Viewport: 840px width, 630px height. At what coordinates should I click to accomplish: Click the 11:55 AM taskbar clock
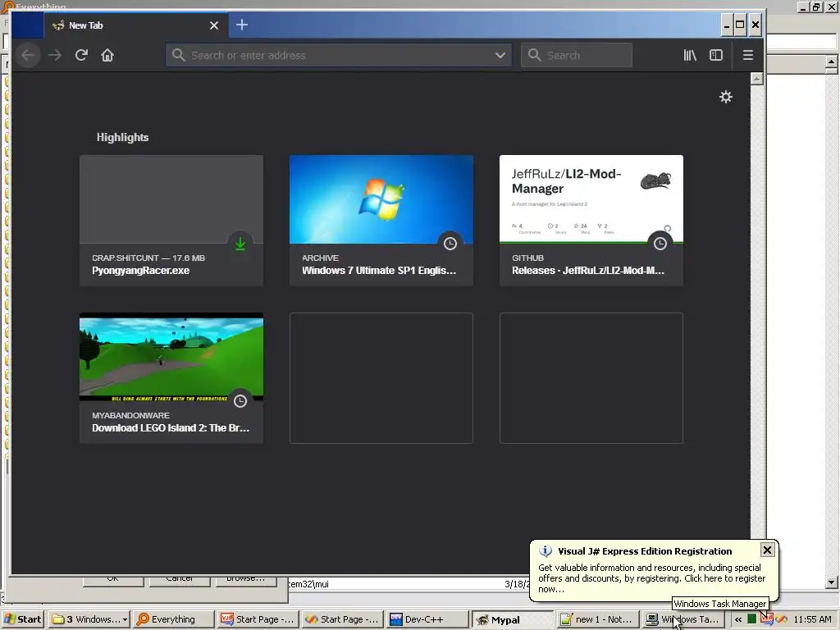click(x=812, y=619)
